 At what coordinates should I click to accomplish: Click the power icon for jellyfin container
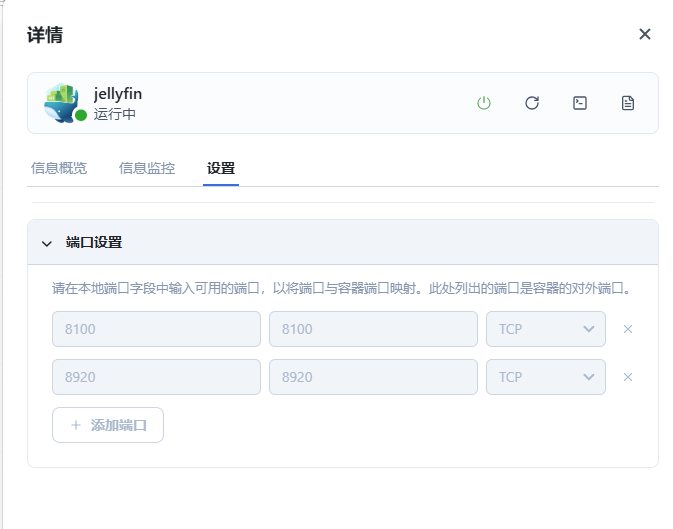[x=484, y=103]
